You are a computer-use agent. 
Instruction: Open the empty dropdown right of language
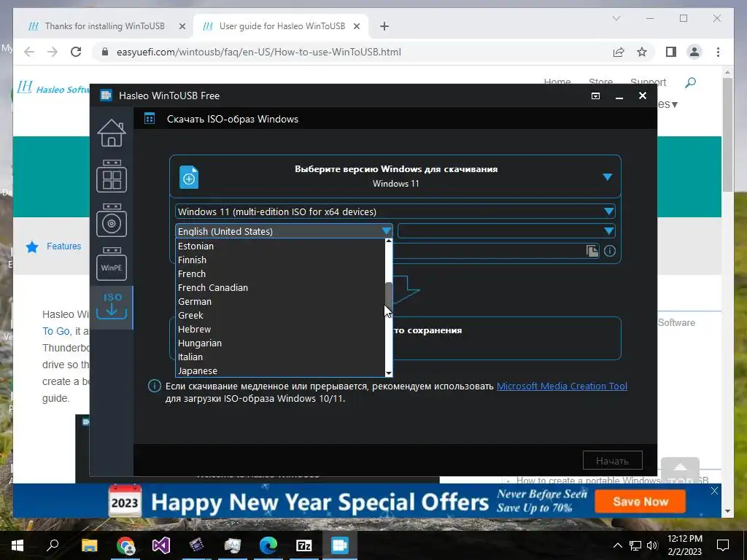[506, 231]
